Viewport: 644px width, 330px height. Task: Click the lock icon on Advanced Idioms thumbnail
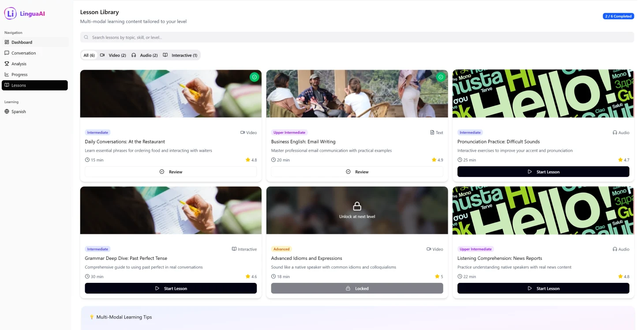pos(357,205)
